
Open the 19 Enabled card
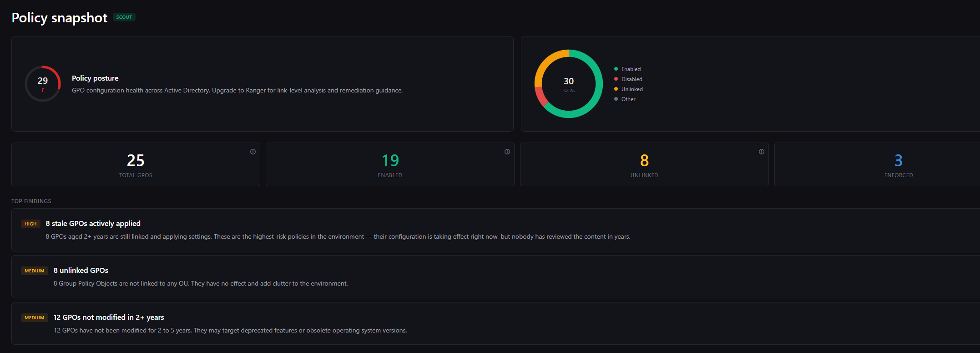coord(390,164)
